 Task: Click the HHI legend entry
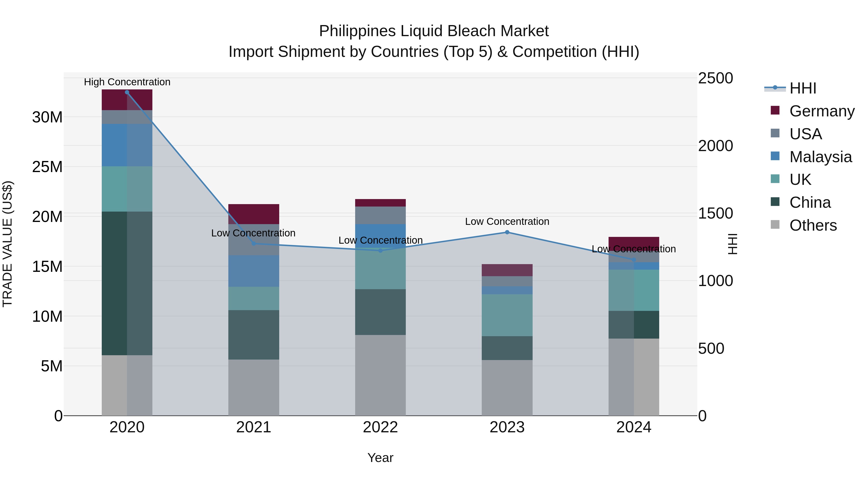coord(790,88)
